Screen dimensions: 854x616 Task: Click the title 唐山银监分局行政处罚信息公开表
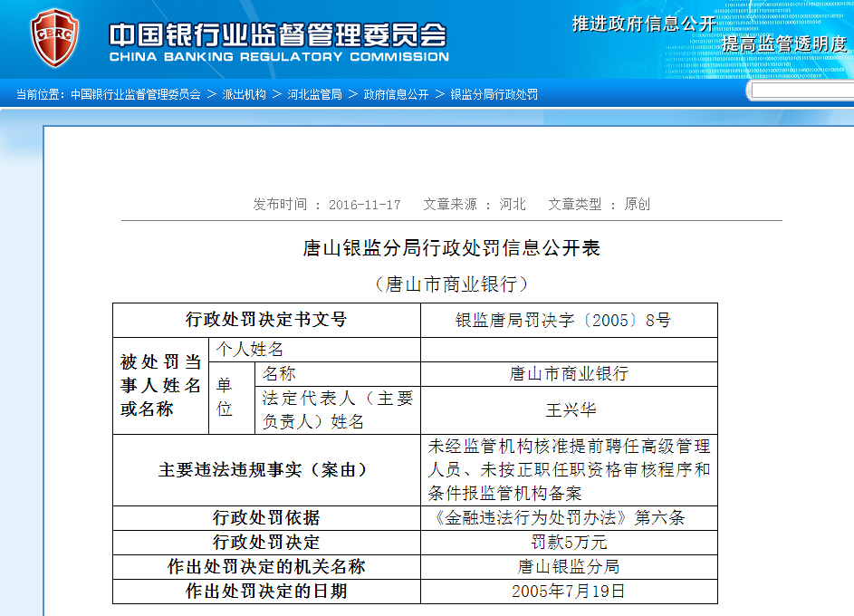(x=452, y=248)
